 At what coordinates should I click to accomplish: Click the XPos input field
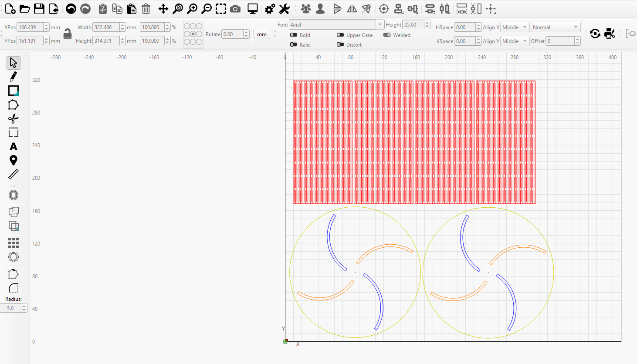tap(30, 27)
